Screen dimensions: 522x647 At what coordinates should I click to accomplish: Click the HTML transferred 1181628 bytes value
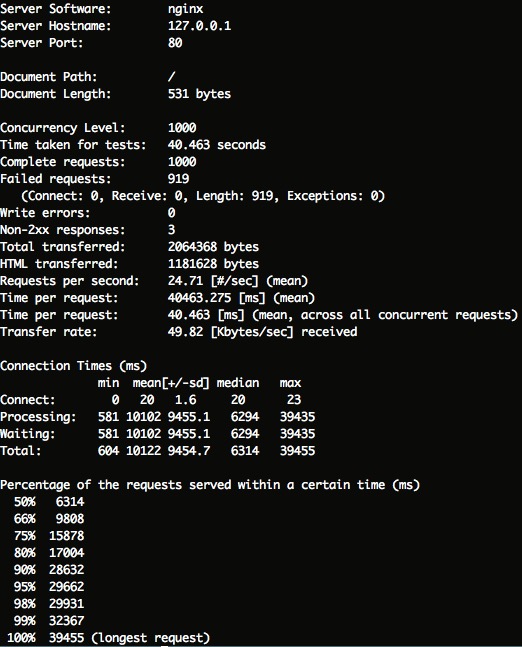pyautogui.click(x=213, y=263)
